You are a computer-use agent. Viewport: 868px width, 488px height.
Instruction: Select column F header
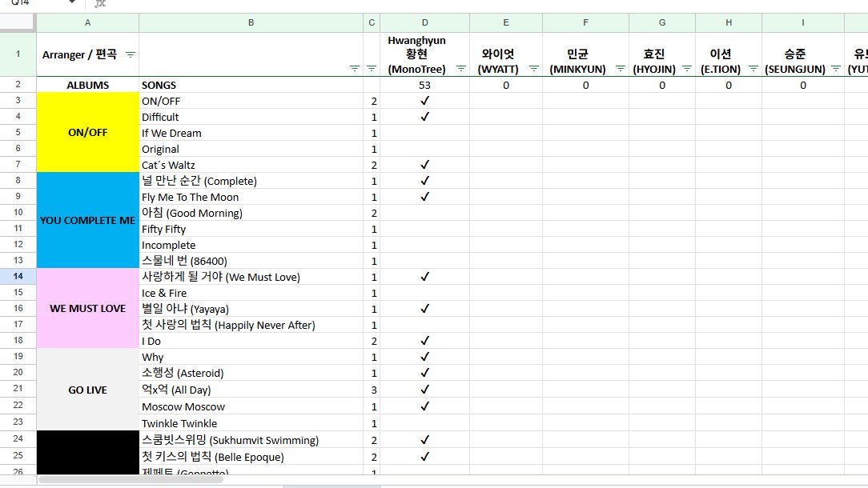[x=585, y=22]
